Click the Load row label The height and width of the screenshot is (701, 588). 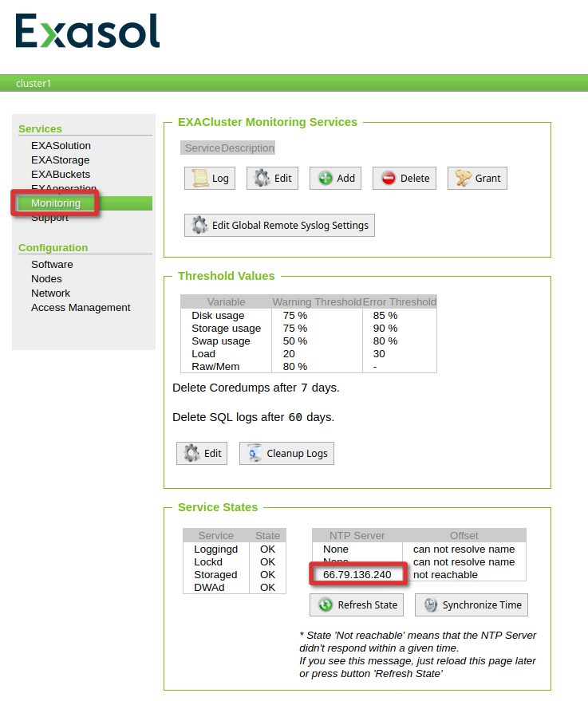coord(203,353)
